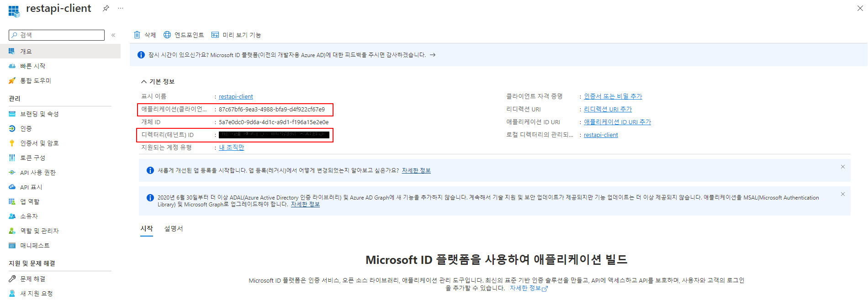Screen dimensions: 868x300
Task: Click the 내 조직만 link
Action: [232, 147]
